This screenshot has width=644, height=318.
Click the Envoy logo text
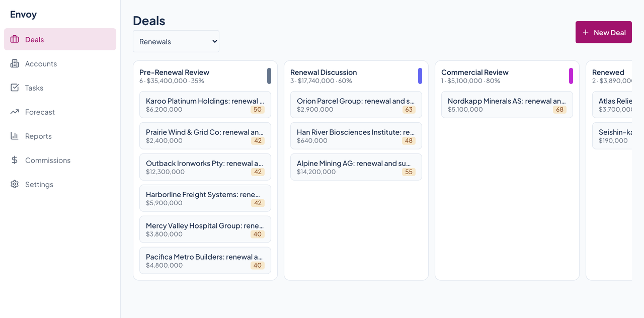click(23, 14)
